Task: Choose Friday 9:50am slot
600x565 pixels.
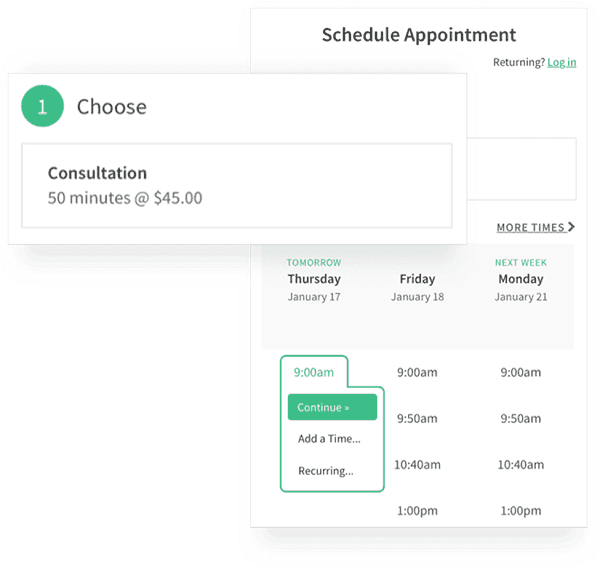Action: [417, 418]
